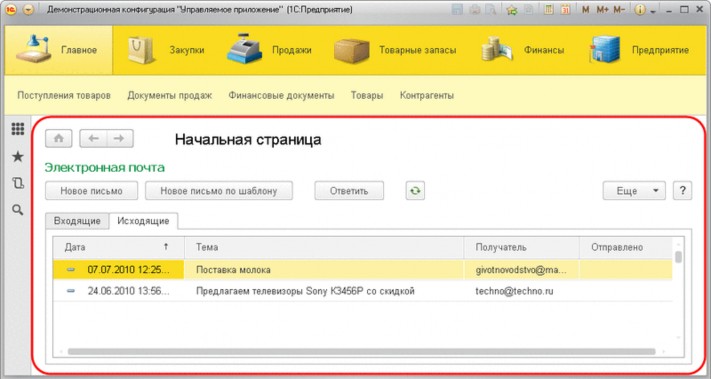
Task: Open the calendar icon in title bar
Action: pos(565,10)
